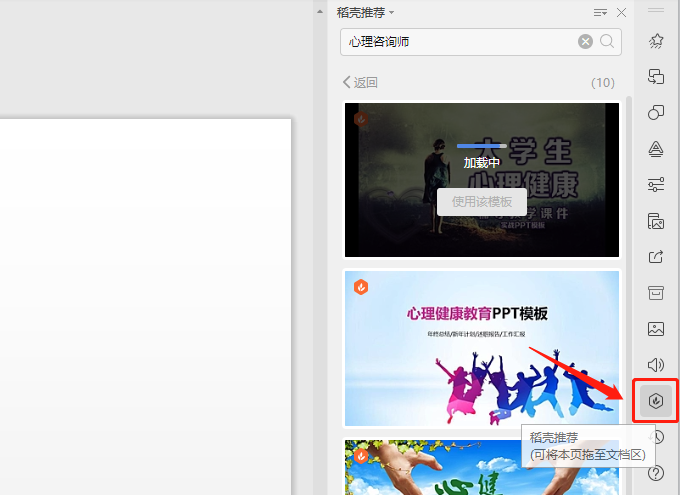
Task: Click the 使用该模板 button
Action: [x=482, y=201]
